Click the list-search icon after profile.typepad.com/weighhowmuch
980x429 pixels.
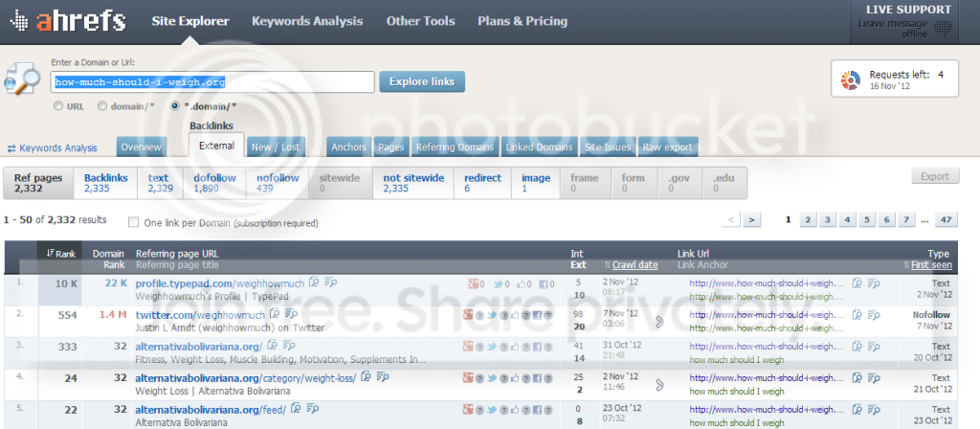(331, 282)
